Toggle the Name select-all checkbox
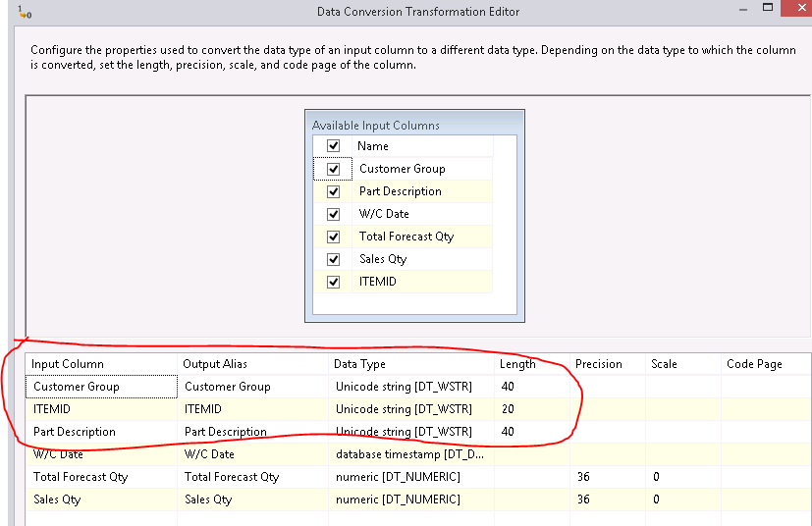This screenshot has width=812, height=526. click(x=333, y=146)
